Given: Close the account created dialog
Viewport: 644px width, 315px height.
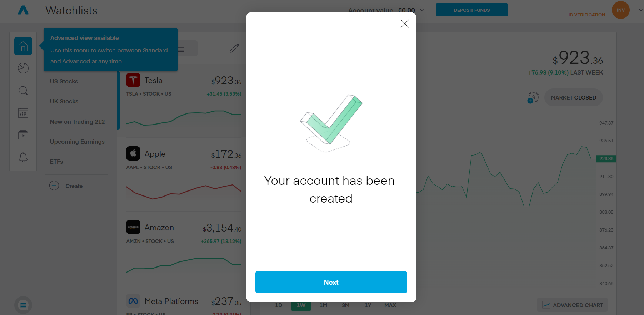Looking at the screenshot, I should coord(405,24).
